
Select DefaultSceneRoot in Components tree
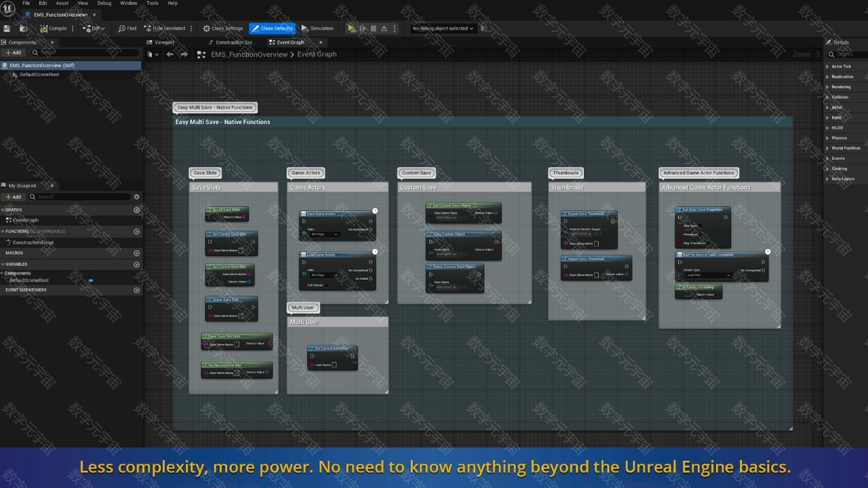point(39,75)
